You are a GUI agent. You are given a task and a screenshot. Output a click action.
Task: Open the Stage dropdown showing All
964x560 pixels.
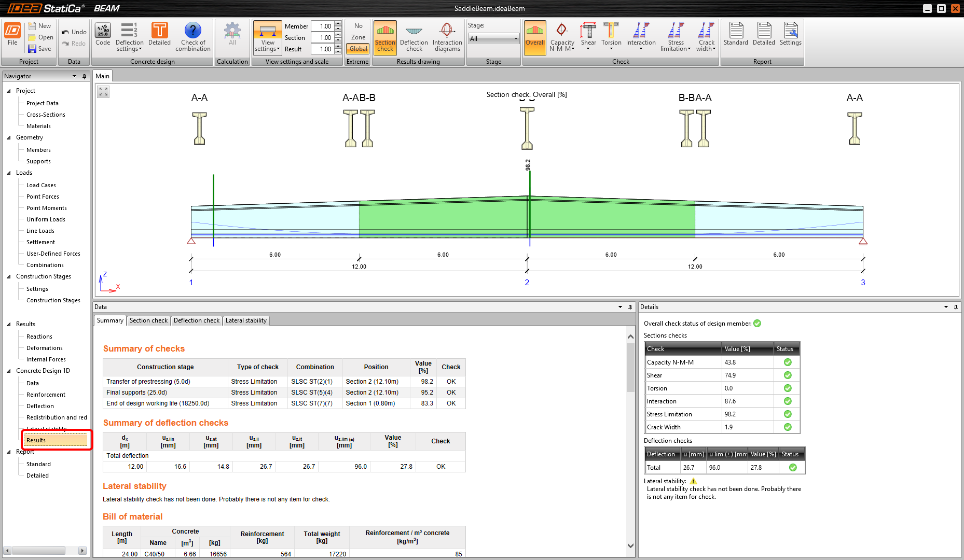[x=493, y=39]
